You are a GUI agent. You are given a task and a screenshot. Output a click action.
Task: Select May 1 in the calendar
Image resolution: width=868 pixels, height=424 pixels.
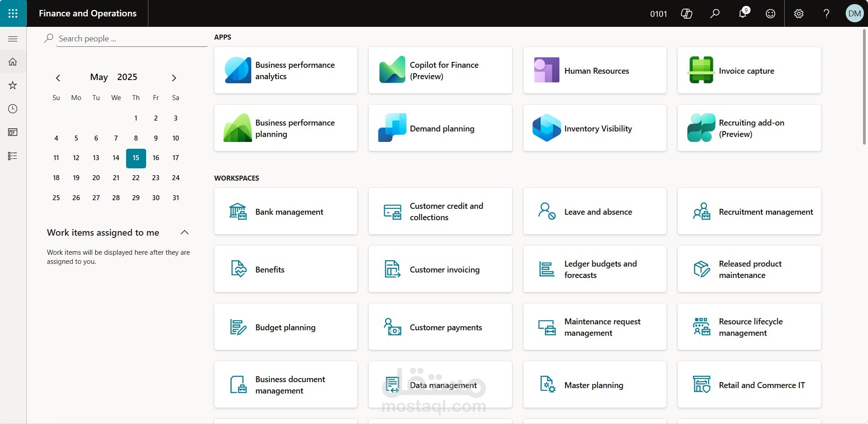pos(136,118)
